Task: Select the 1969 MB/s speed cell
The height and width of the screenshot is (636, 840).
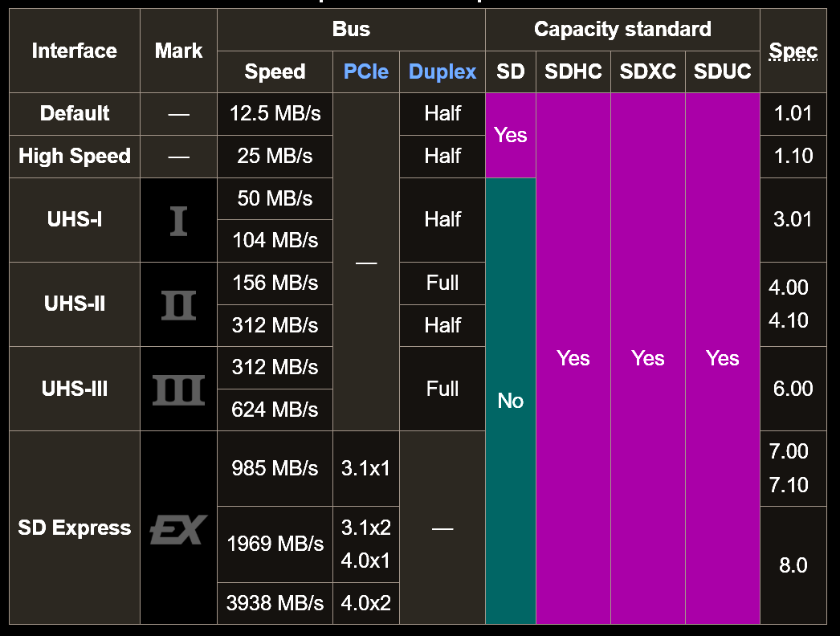Action: (275, 544)
